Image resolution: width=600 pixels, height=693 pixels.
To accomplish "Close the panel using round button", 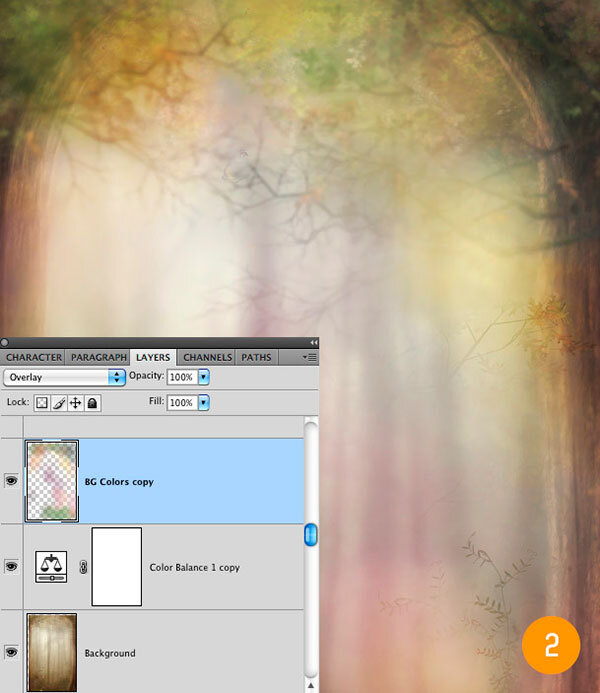I will (4, 343).
